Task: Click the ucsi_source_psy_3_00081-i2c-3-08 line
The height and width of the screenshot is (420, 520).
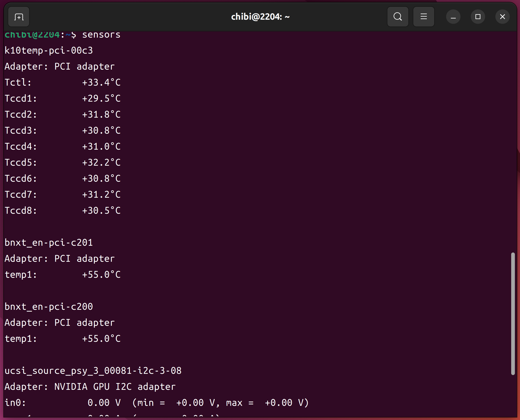Action: (x=93, y=371)
